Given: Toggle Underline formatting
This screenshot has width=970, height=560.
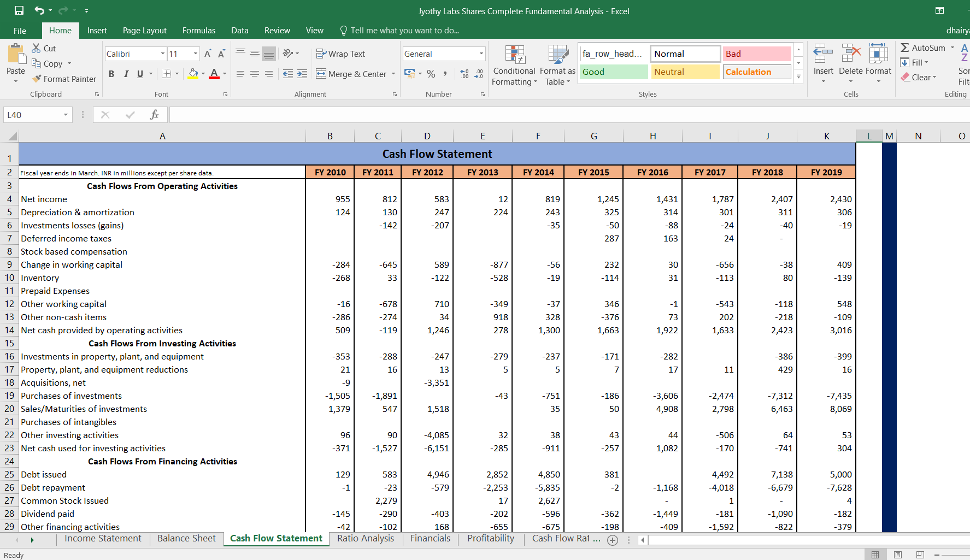Looking at the screenshot, I should 140,74.
